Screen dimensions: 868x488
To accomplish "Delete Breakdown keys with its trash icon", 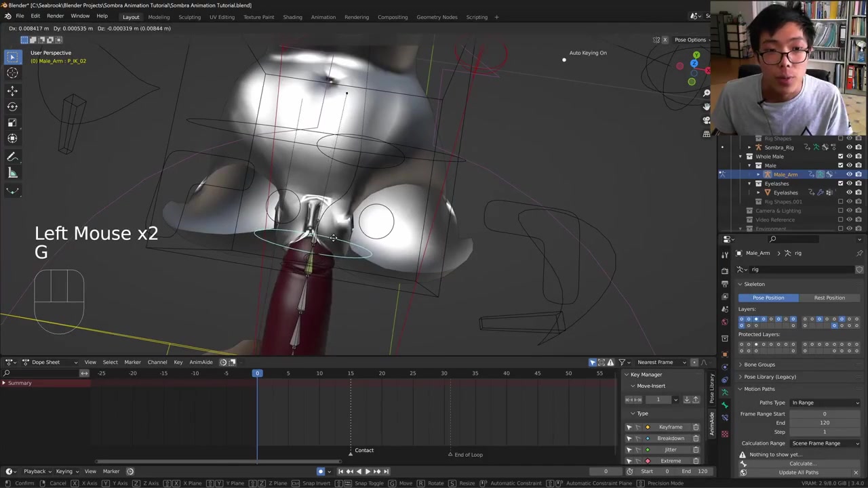I will click(x=696, y=439).
